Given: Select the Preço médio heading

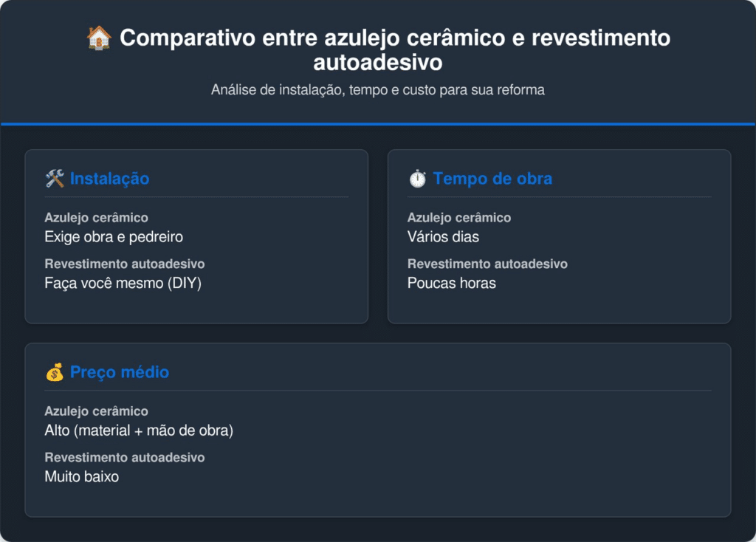Looking at the screenshot, I should pos(120,372).
